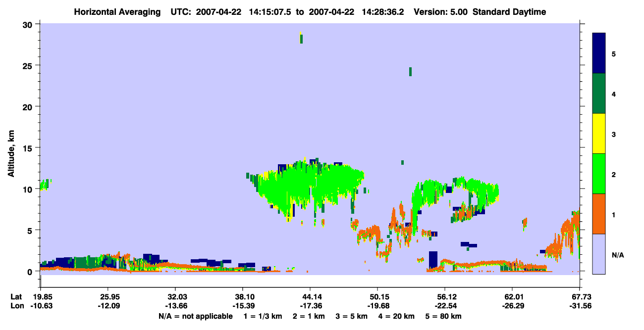
Task: Click legend text '1 = 1/3 km'
Action: (263, 316)
